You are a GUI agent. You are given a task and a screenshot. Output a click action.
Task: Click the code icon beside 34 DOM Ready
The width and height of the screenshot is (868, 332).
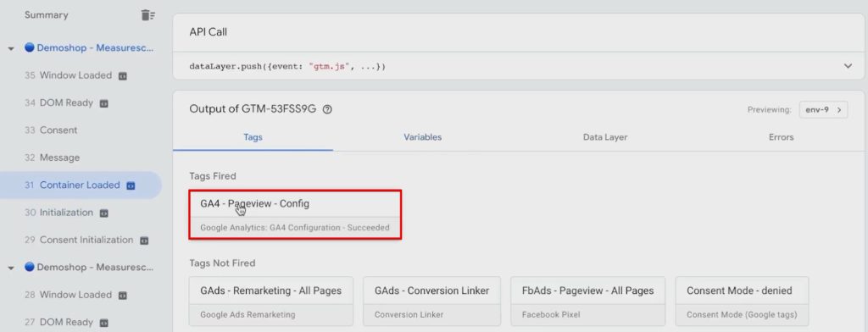coord(103,103)
